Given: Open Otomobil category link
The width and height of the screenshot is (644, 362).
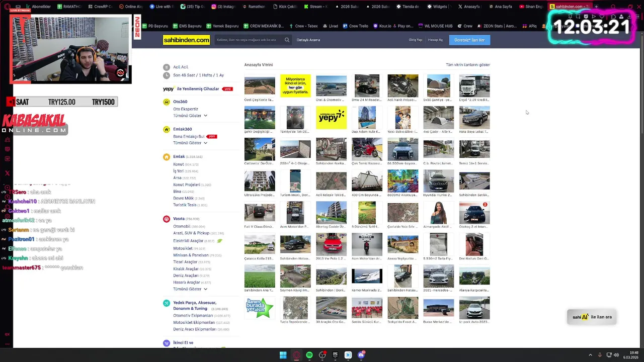Looking at the screenshot, I should [182, 226].
